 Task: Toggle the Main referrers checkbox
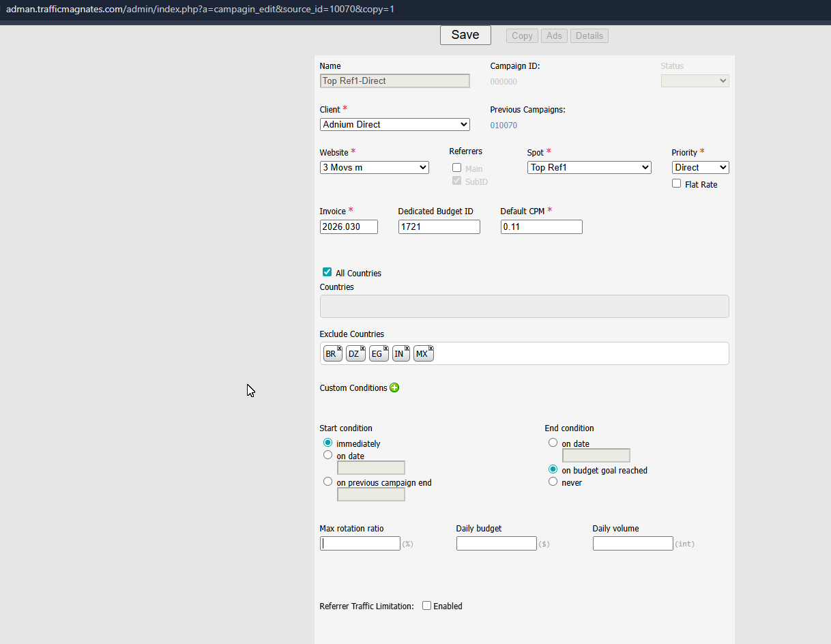pos(457,168)
